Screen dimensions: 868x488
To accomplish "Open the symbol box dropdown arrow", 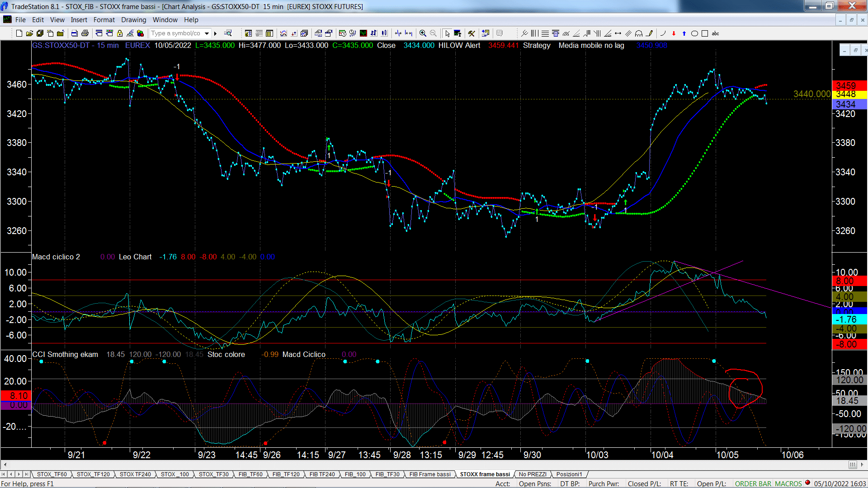I will pyautogui.click(x=207, y=33).
